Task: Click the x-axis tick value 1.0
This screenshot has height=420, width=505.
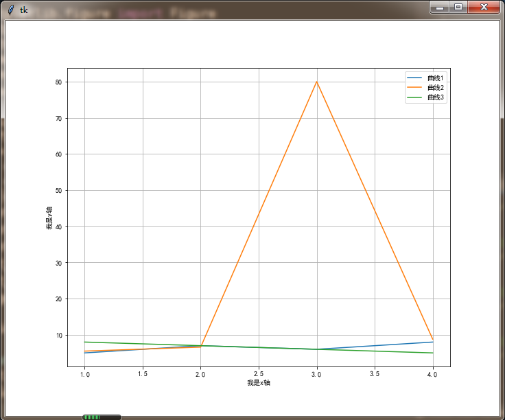Action: (85, 374)
